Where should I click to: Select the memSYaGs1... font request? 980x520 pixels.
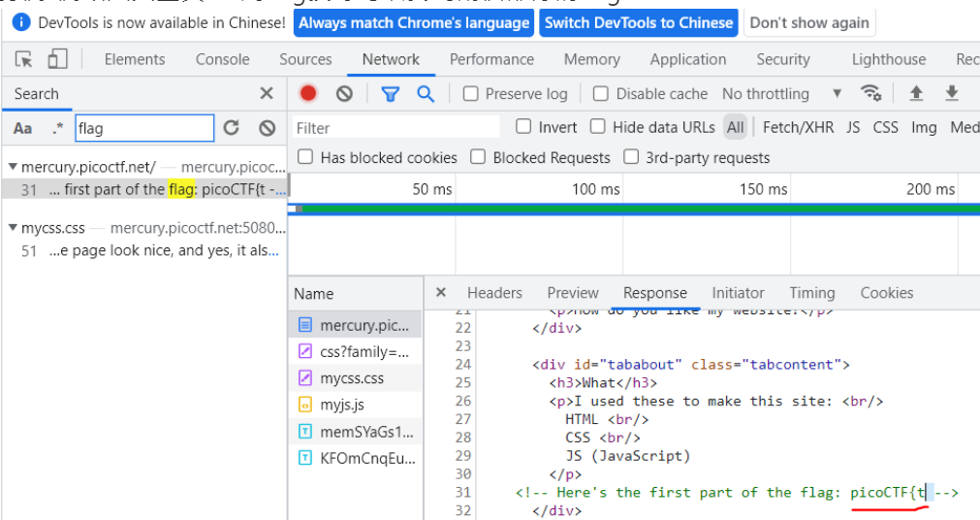tap(355, 432)
